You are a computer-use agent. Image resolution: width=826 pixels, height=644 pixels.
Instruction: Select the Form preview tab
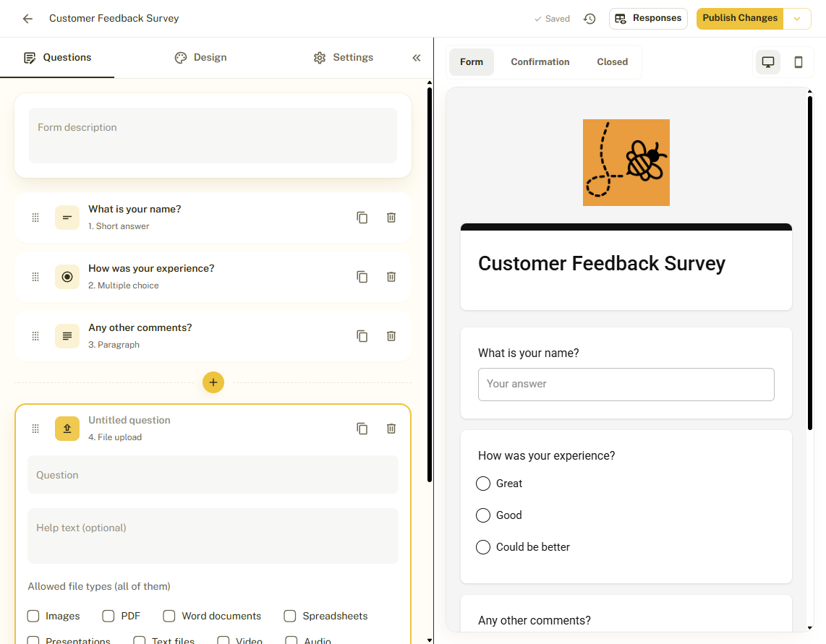pos(472,62)
